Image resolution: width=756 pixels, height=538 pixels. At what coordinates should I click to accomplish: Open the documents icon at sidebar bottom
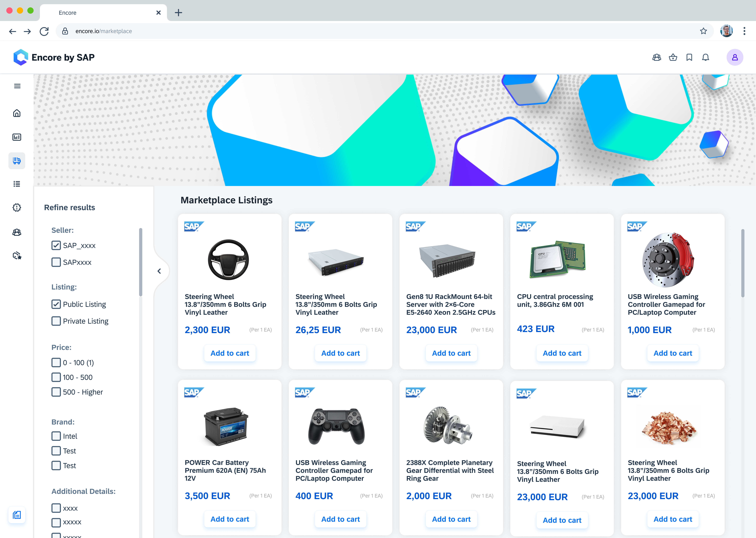(17, 514)
